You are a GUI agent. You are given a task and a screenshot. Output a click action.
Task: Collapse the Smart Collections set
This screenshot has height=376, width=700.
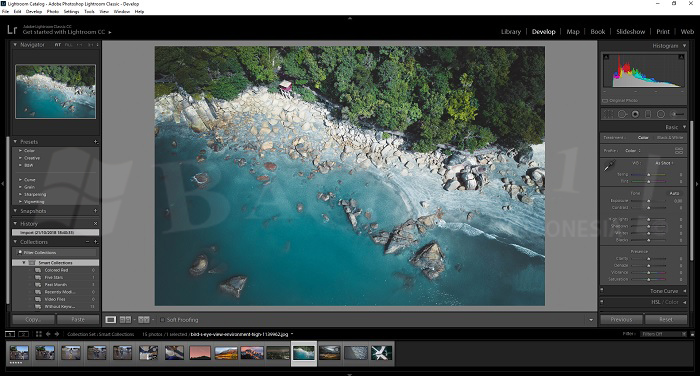point(24,263)
